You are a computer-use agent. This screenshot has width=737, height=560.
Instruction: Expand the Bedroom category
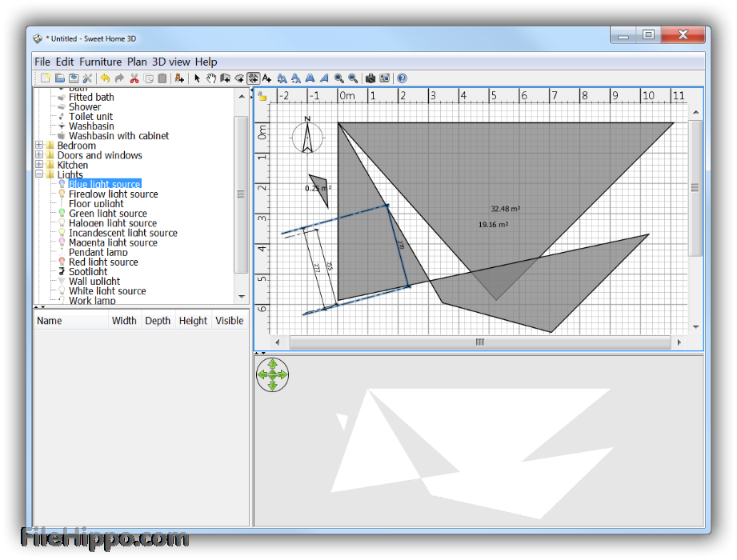pyautogui.click(x=39, y=145)
